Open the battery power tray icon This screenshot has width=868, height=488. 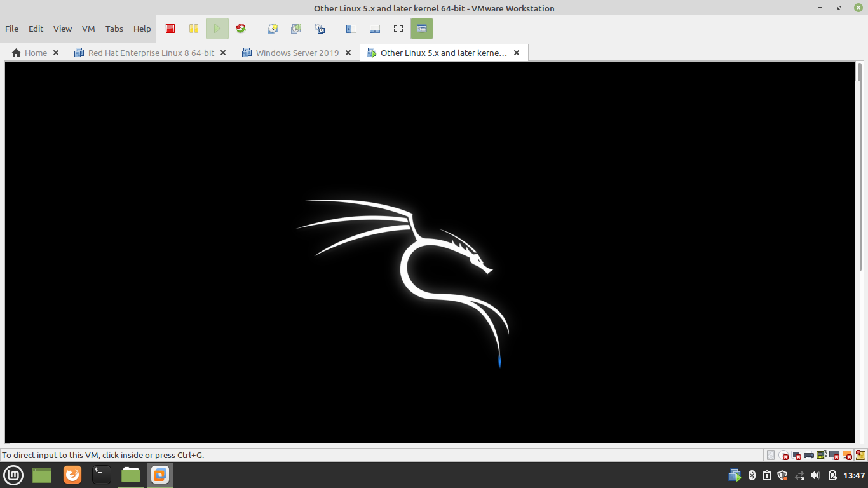[x=832, y=475]
